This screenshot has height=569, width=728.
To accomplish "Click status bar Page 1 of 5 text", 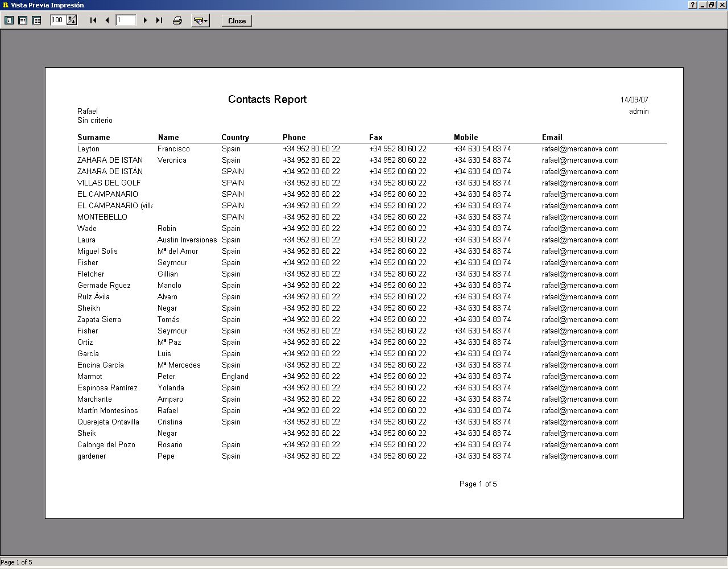I will click(x=16, y=562).
